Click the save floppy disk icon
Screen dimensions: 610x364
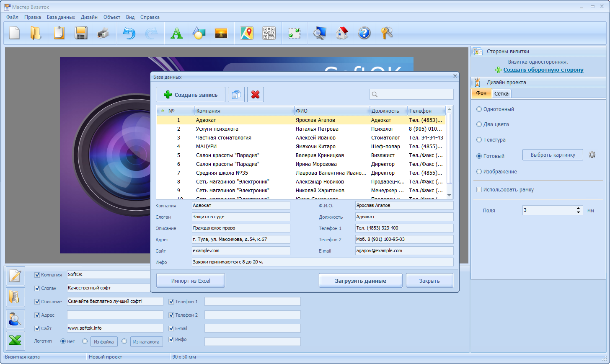81,33
